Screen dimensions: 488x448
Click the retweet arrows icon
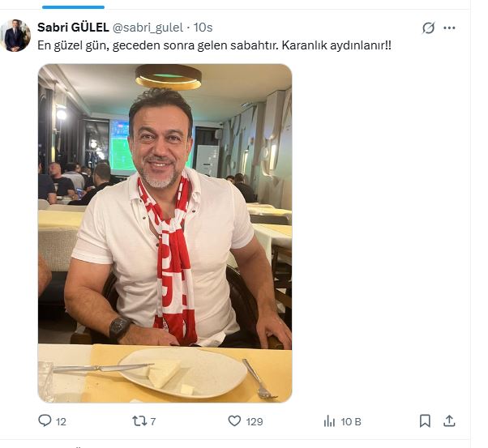coord(139,420)
